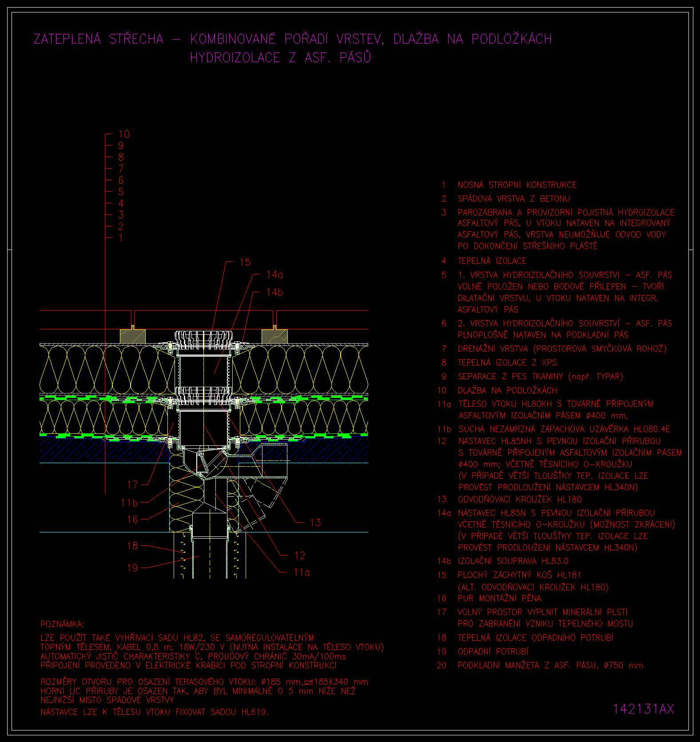Viewport: 700px width, 742px height.
Task: Click callout label '18' near pipe insulation
Action: [x=132, y=546]
